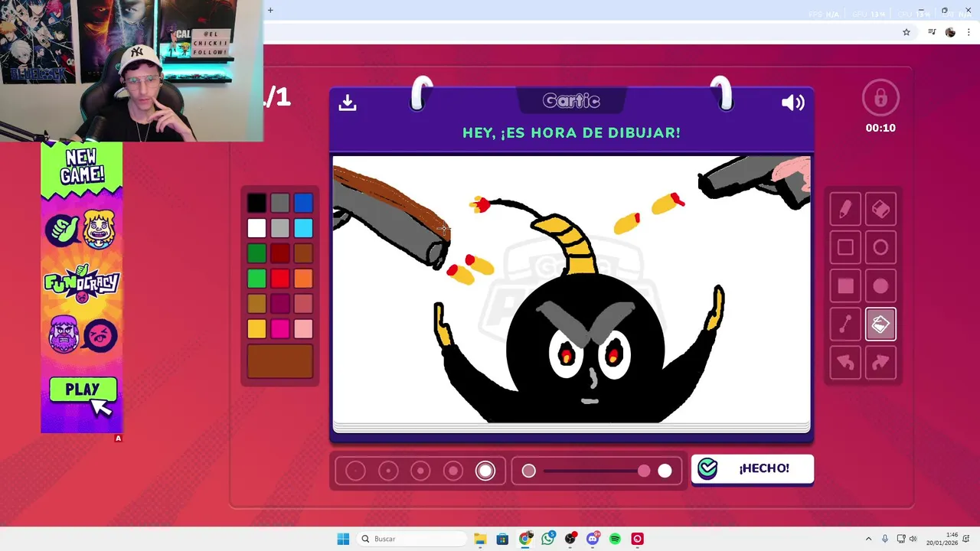Open Spotify from the taskbar
Screen dimensions: 980x551
coord(615,539)
